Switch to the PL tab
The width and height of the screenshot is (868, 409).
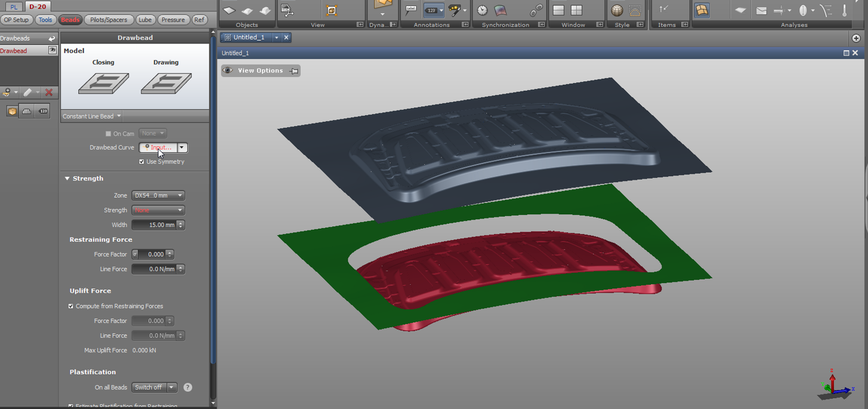[13, 7]
